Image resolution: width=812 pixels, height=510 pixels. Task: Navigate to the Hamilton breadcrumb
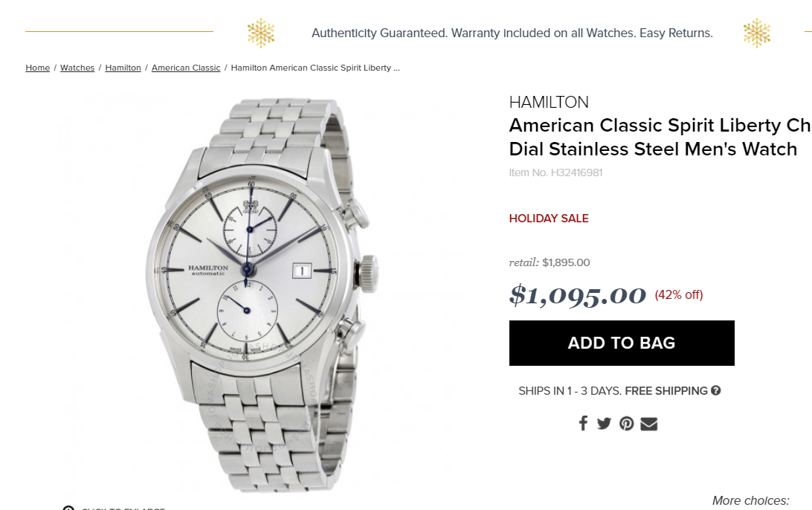123,68
